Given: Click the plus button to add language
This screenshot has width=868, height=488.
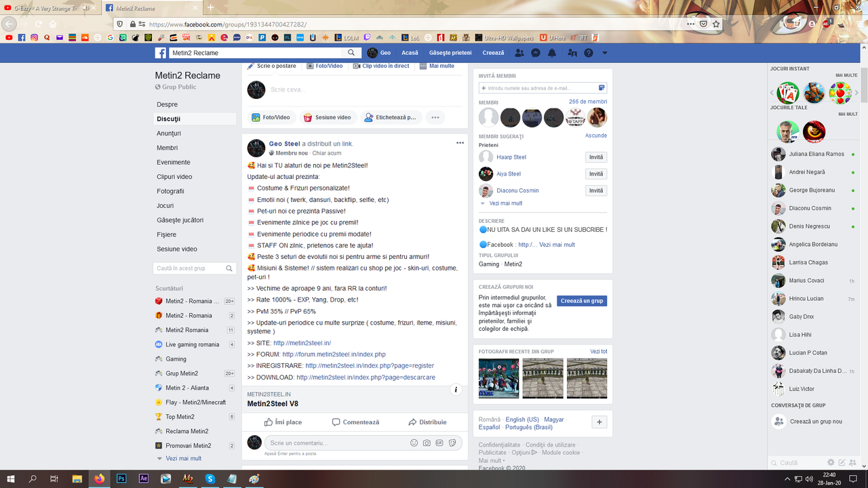Looking at the screenshot, I should pos(599,422).
